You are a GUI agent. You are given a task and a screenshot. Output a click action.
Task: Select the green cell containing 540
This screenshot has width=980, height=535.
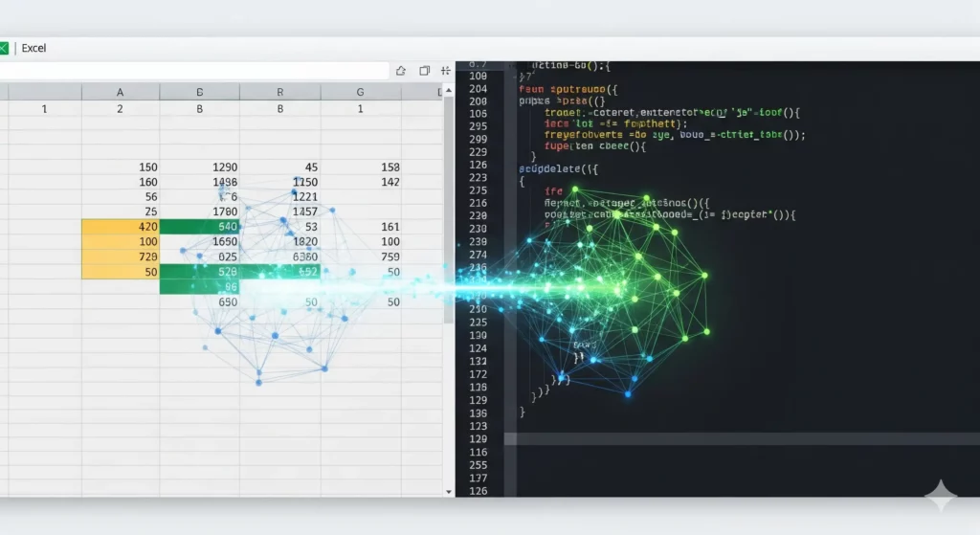coord(199,228)
